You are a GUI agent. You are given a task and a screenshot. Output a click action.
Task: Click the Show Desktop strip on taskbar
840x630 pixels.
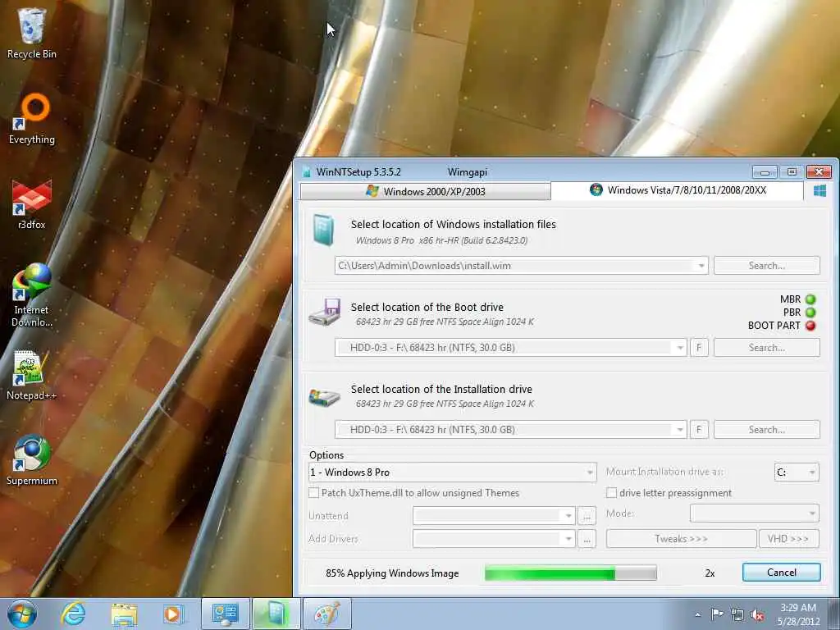[834, 614]
